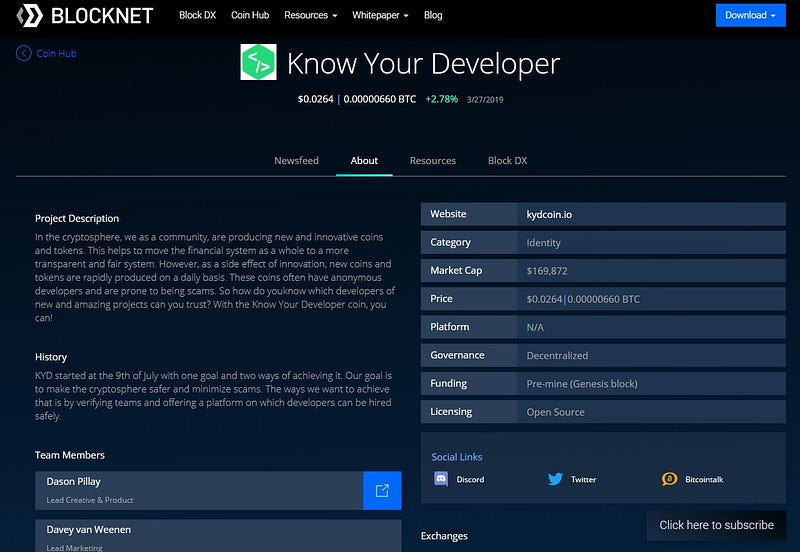Click the Discord icon
Image resolution: width=800 pixels, height=552 pixels.
tap(441, 479)
